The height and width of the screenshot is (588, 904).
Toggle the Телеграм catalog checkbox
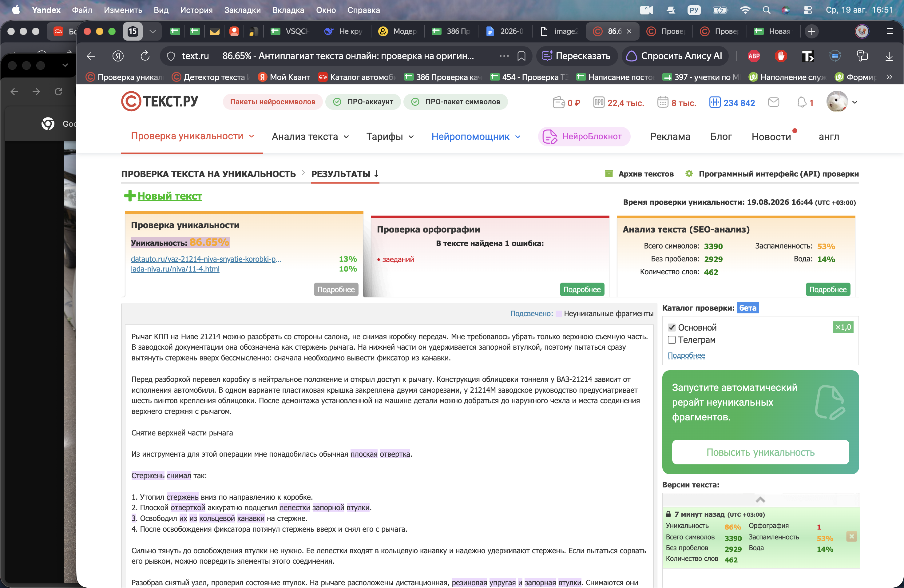tap(672, 340)
